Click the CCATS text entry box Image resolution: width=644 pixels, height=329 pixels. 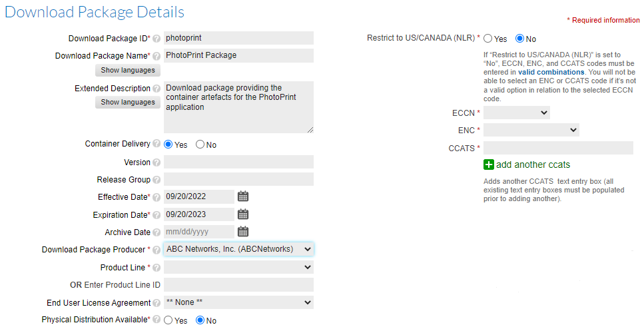pyautogui.click(x=558, y=148)
